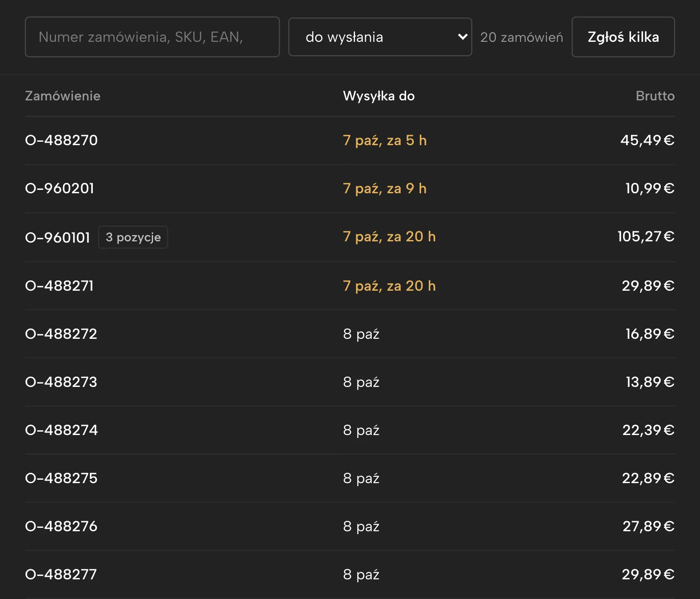The image size is (700, 599).
Task: Open order O-960101
Action: tap(58, 238)
